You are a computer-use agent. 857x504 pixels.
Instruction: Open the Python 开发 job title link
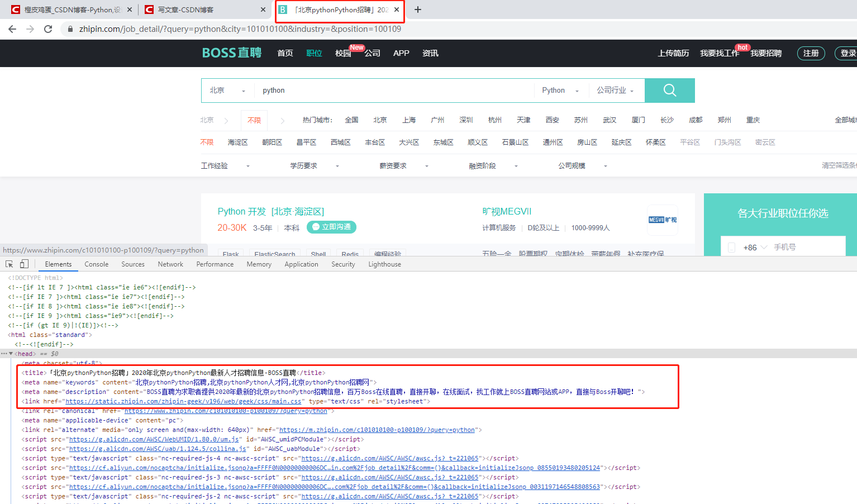tap(242, 212)
